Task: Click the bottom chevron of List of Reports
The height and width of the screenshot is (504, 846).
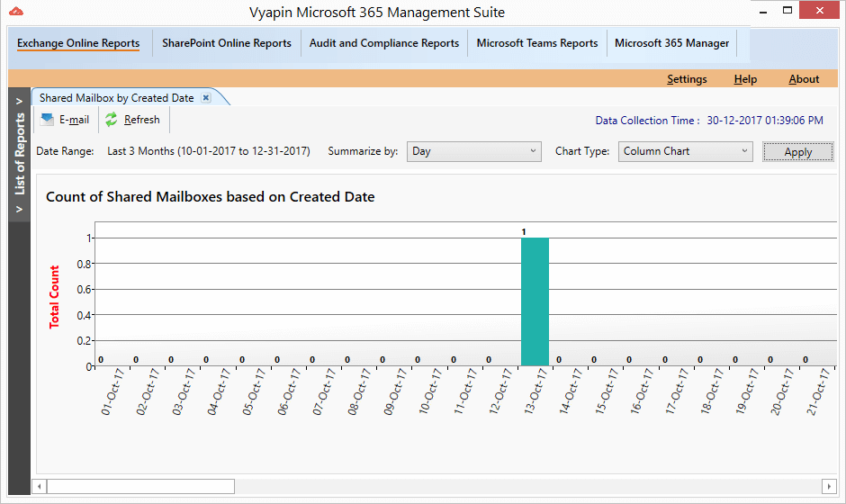Action: pyautogui.click(x=19, y=210)
